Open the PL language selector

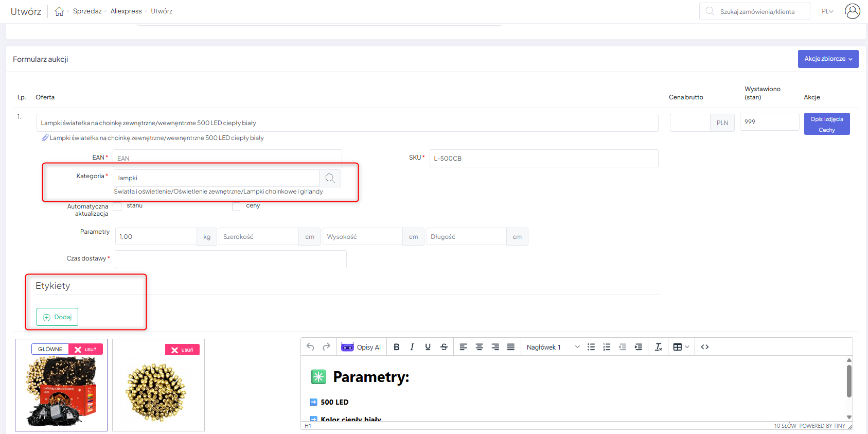click(827, 11)
